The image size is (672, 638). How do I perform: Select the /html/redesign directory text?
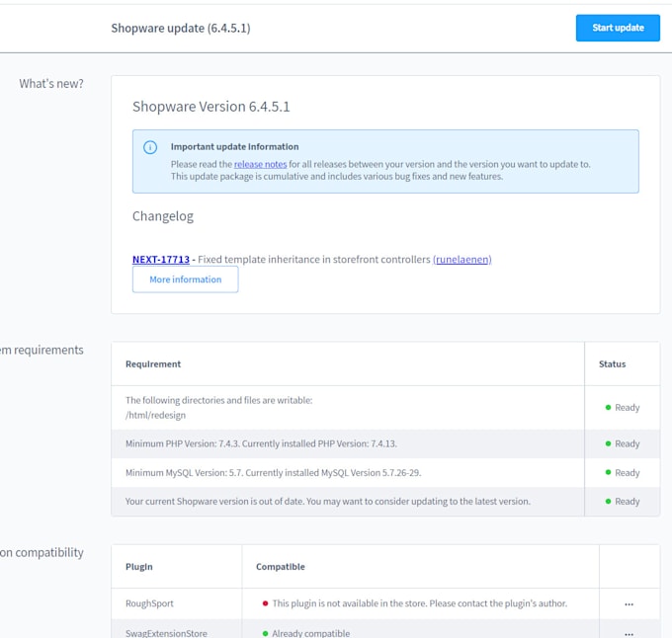click(x=155, y=415)
